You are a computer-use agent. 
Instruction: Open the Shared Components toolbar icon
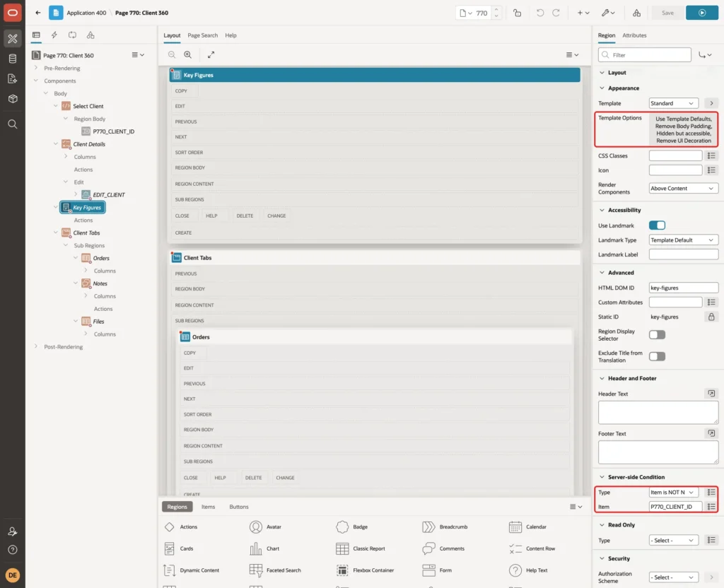tap(636, 13)
